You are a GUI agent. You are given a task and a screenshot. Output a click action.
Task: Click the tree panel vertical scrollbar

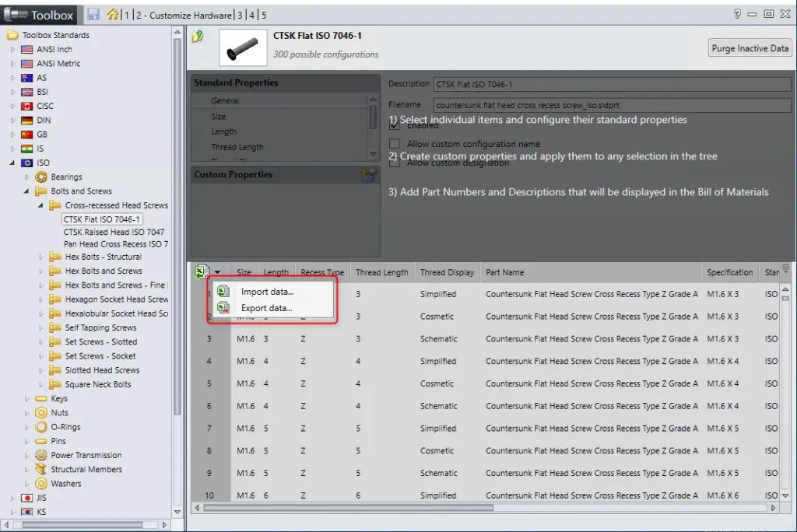pos(177,226)
